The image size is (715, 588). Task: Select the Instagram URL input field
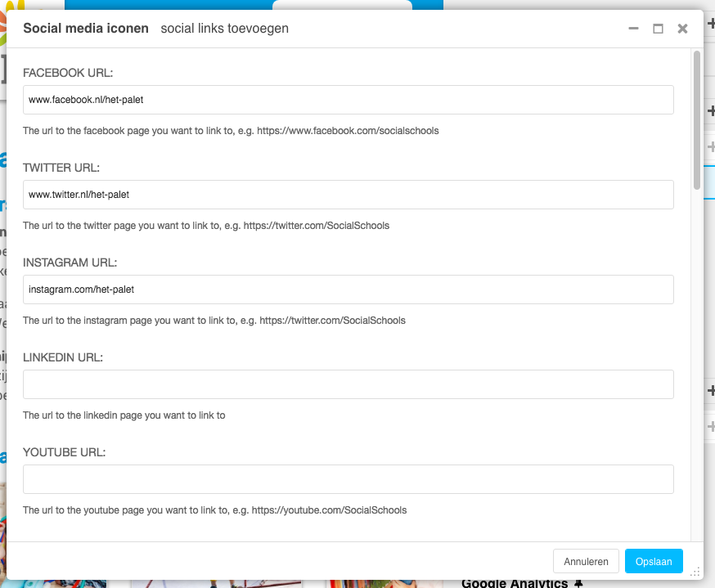click(348, 290)
